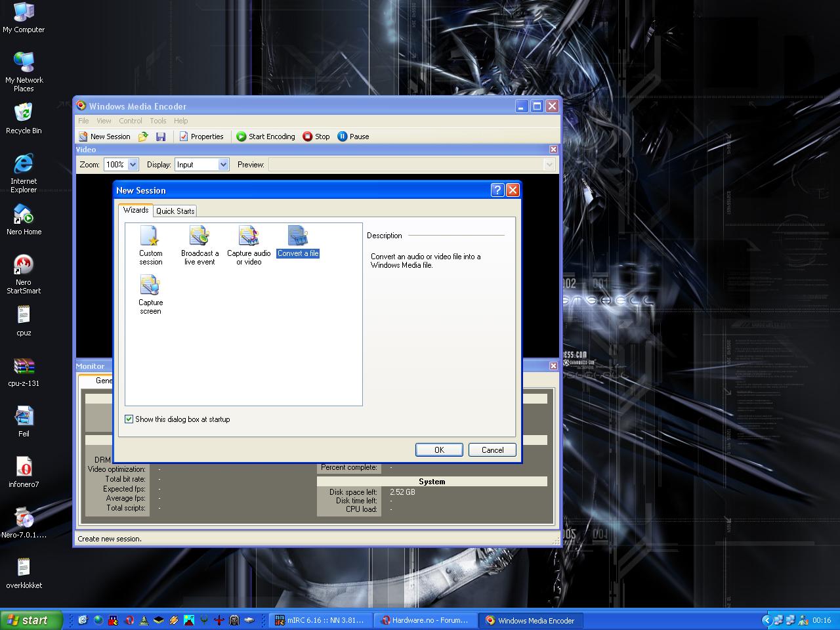
Task: Close the Monitor panel with its X
Action: [553, 366]
